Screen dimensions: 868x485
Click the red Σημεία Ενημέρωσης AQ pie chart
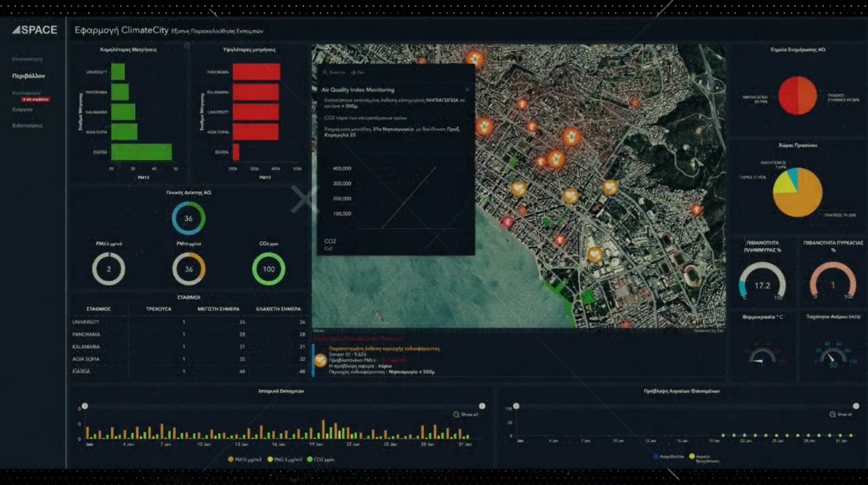[x=798, y=95]
